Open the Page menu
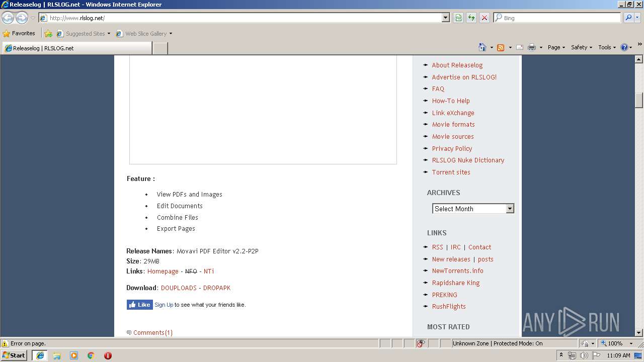Image resolution: width=644 pixels, height=362 pixels. click(x=556, y=47)
